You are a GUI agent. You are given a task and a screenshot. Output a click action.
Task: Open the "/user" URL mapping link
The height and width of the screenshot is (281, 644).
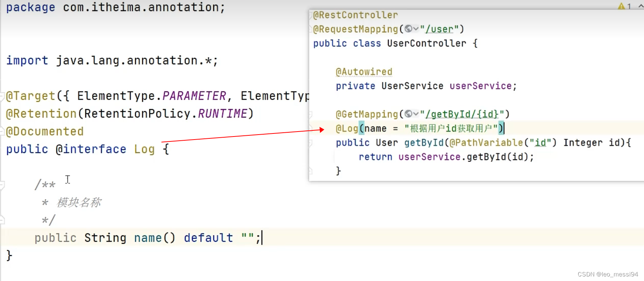(439, 29)
